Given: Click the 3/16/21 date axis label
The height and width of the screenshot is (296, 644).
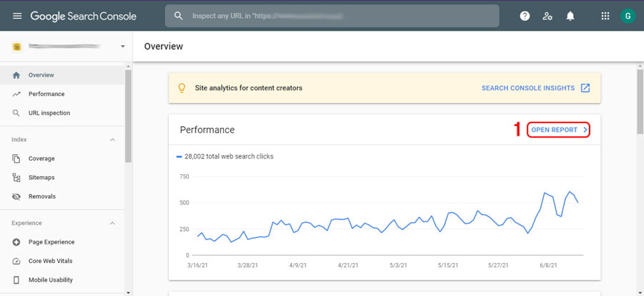Looking at the screenshot, I should pyautogui.click(x=198, y=266).
